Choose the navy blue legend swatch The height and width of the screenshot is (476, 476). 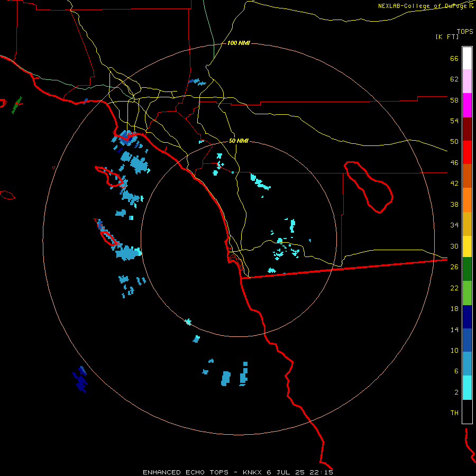pyautogui.click(x=467, y=317)
